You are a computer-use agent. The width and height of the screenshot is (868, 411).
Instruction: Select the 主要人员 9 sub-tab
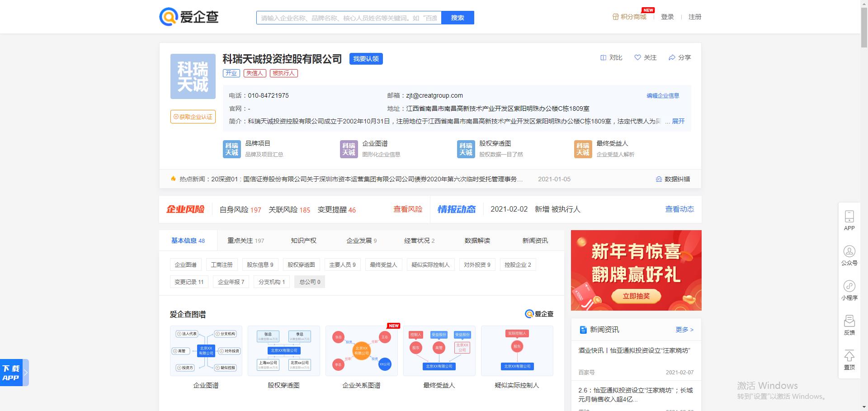342,265
